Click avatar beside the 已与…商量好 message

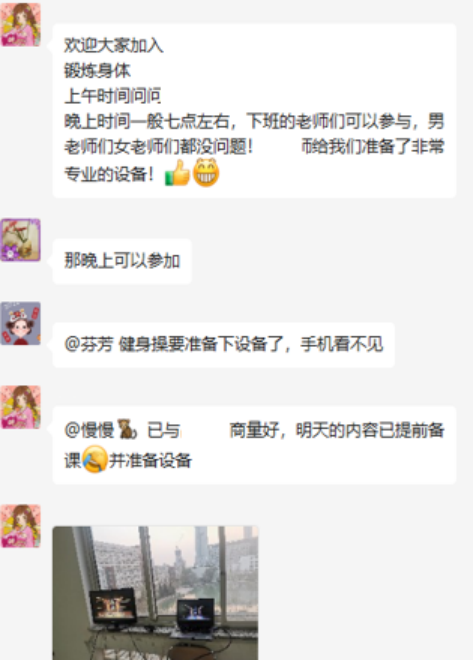[21, 407]
